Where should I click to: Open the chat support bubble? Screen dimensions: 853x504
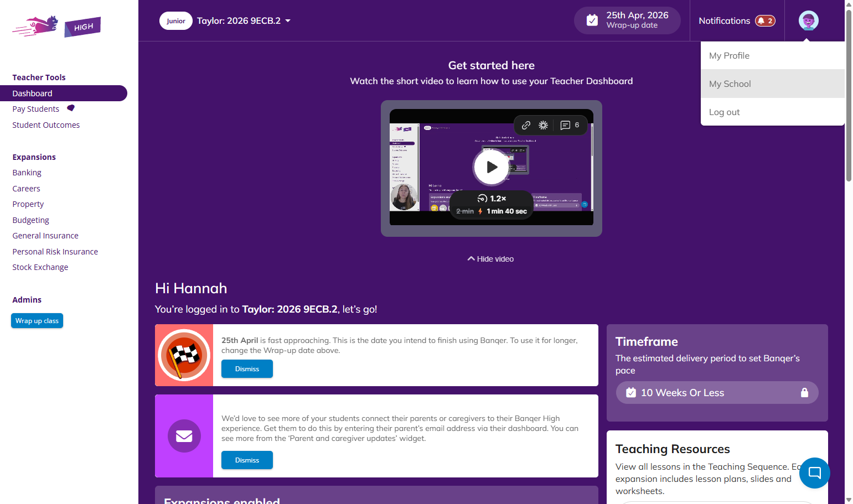pos(814,473)
